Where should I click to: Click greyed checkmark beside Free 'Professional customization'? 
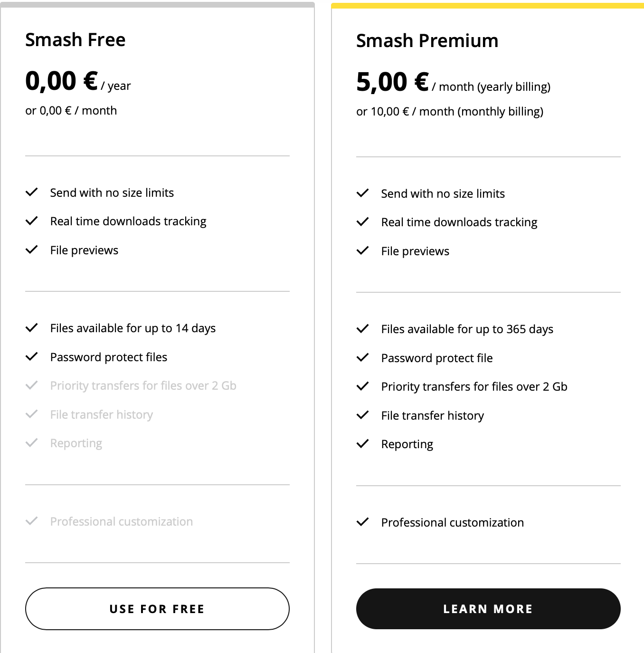click(x=31, y=521)
